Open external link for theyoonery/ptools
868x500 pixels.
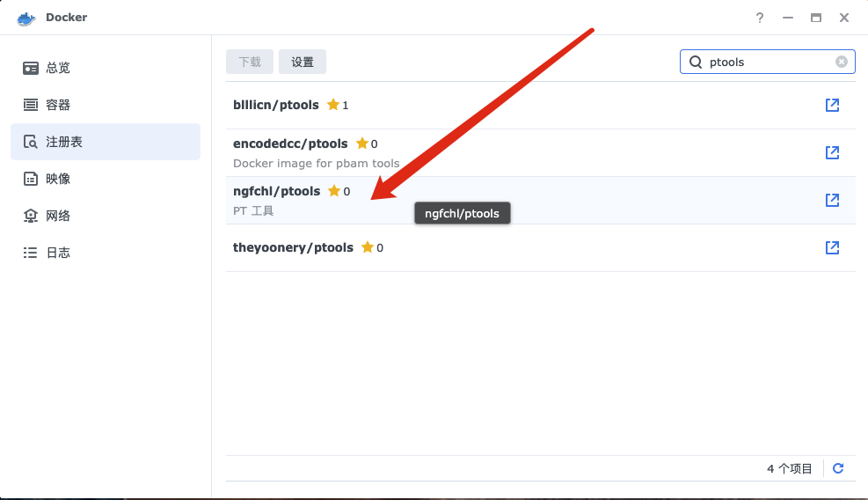pos(832,247)
